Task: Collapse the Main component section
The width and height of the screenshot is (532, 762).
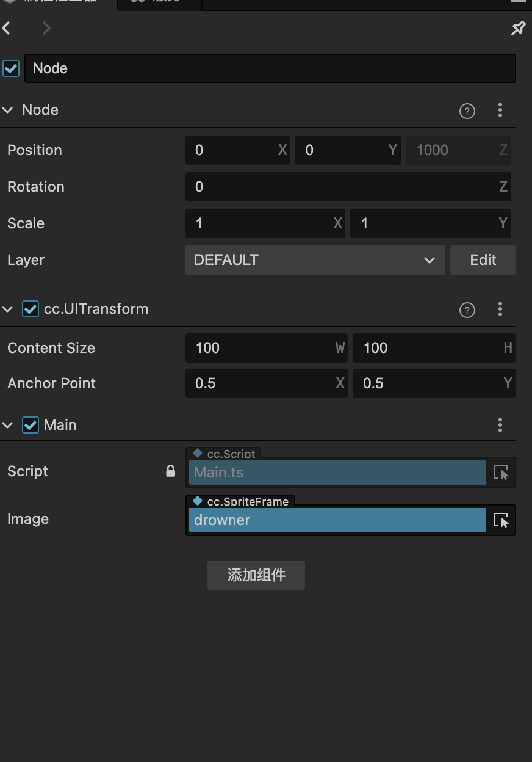Action: click(x=8, y=425)
